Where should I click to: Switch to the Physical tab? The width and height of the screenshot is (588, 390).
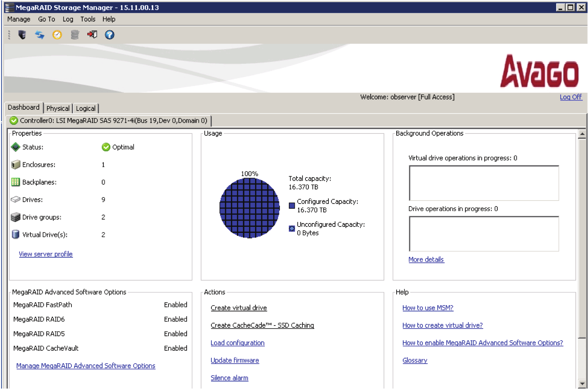(58, 108)
